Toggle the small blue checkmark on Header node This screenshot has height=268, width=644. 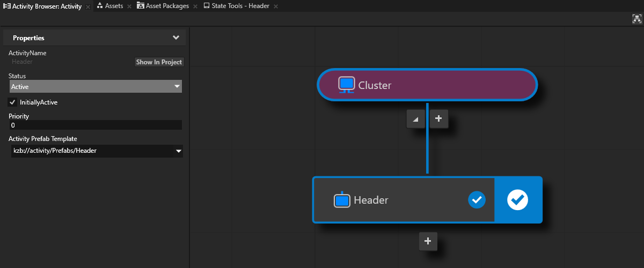pyautogui.click(x=477, y=200)
